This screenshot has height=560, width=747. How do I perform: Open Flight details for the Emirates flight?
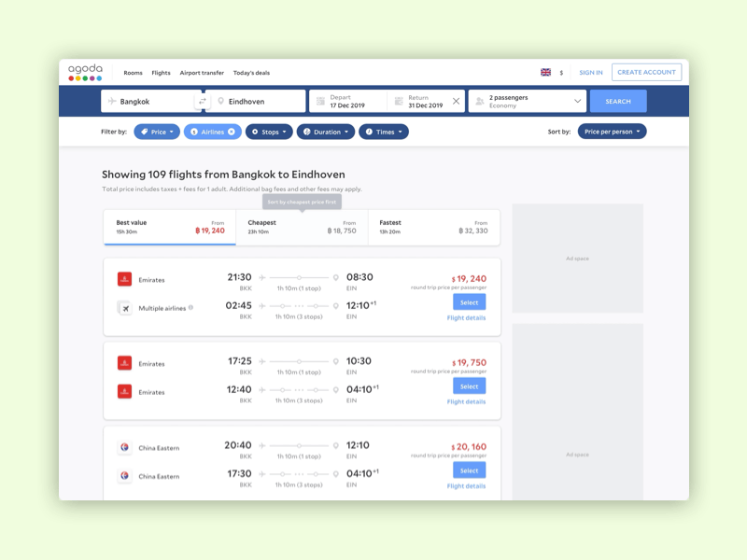tap(467, 317)
